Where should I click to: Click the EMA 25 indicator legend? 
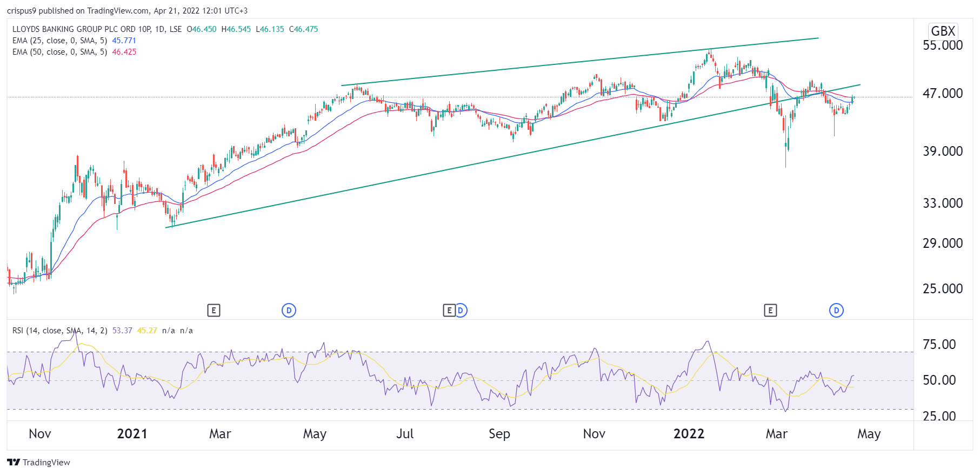(59, 41)
